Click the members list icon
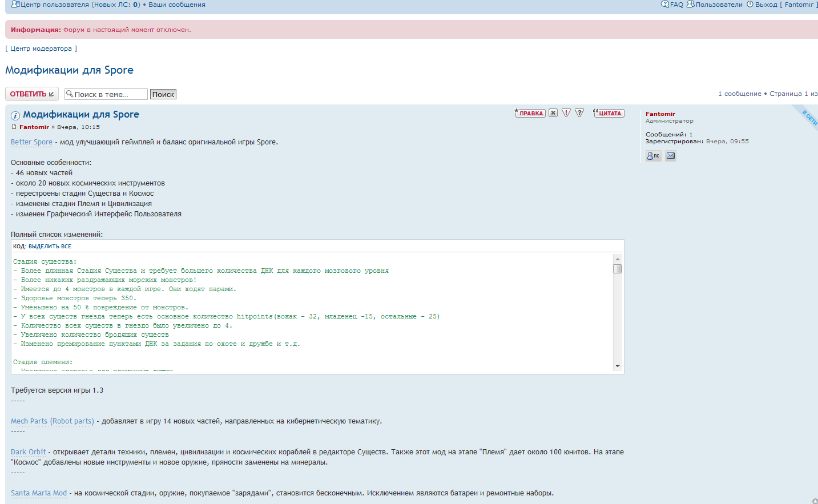 pos(690,5)
